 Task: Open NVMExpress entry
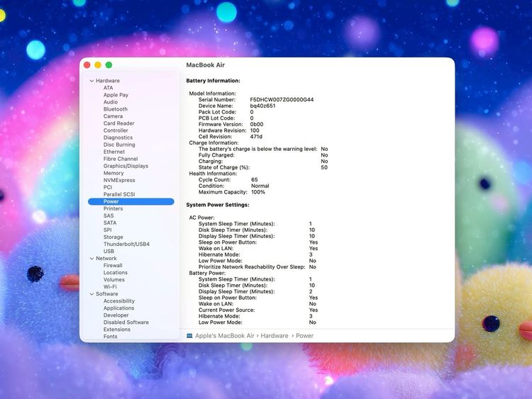tap(119, 180)
